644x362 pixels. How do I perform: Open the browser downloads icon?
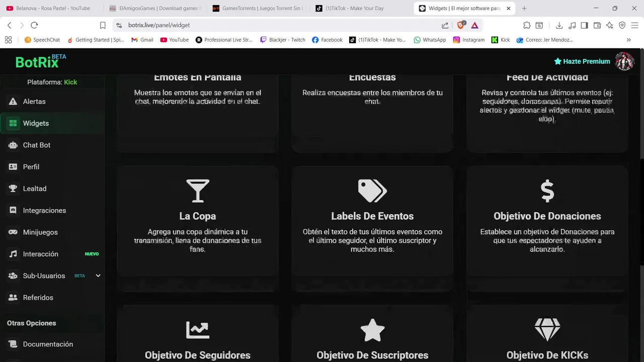559,25
